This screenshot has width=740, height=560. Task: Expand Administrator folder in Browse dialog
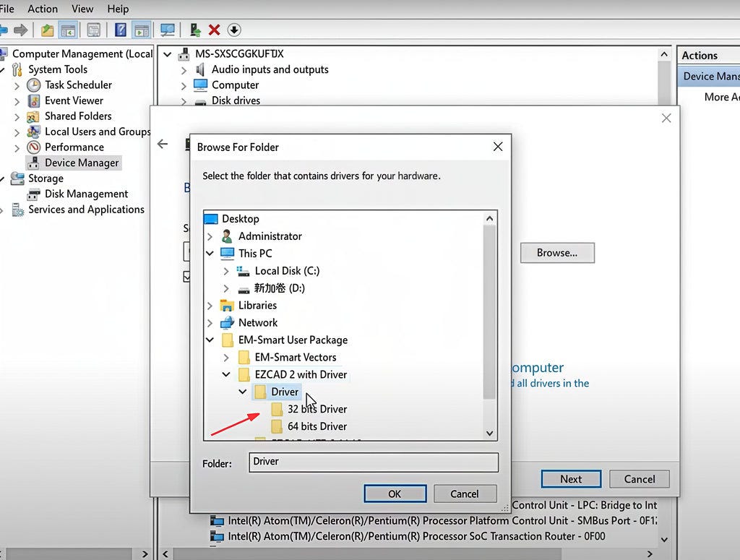point(210,236)
